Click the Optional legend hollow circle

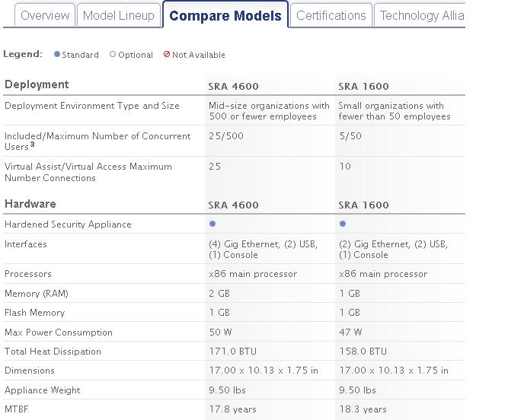(113, 54)
